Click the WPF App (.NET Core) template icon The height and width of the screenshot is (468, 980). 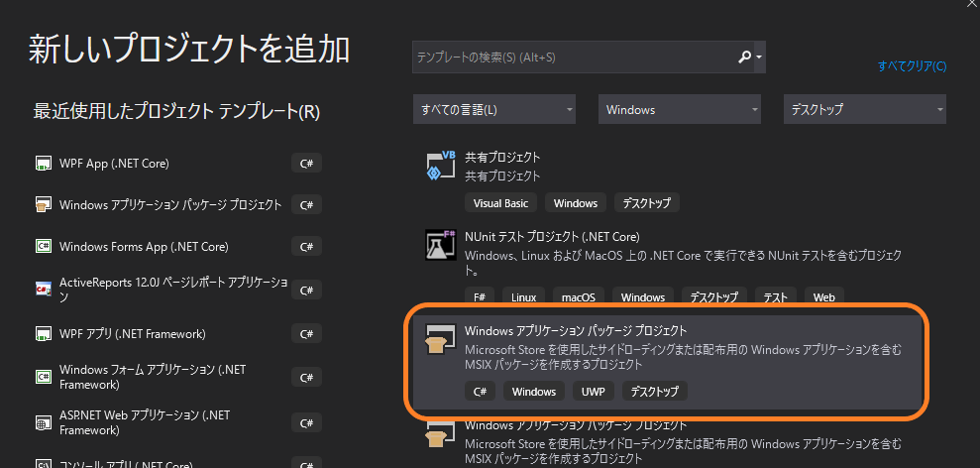point(44,164)
